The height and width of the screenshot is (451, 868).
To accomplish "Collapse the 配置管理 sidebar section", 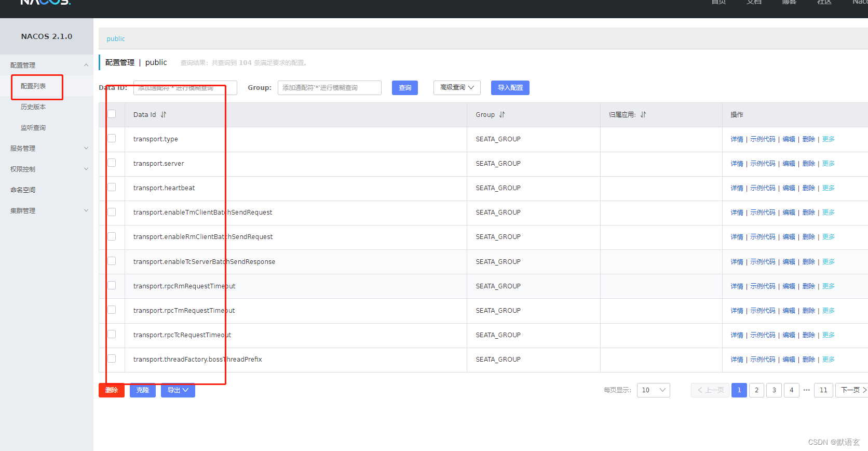I will point(47,65).
